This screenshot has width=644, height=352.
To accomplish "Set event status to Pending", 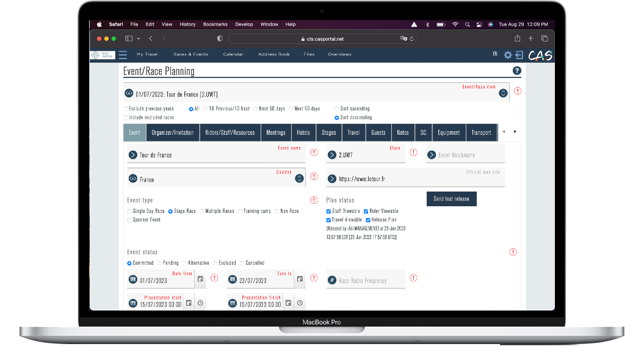I will (160, 264).
